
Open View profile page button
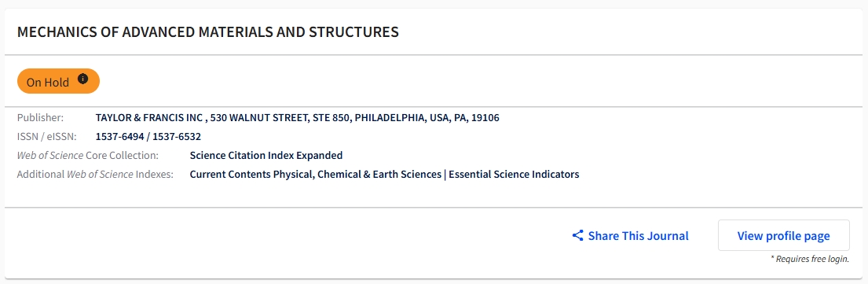[x=783, y=236]
